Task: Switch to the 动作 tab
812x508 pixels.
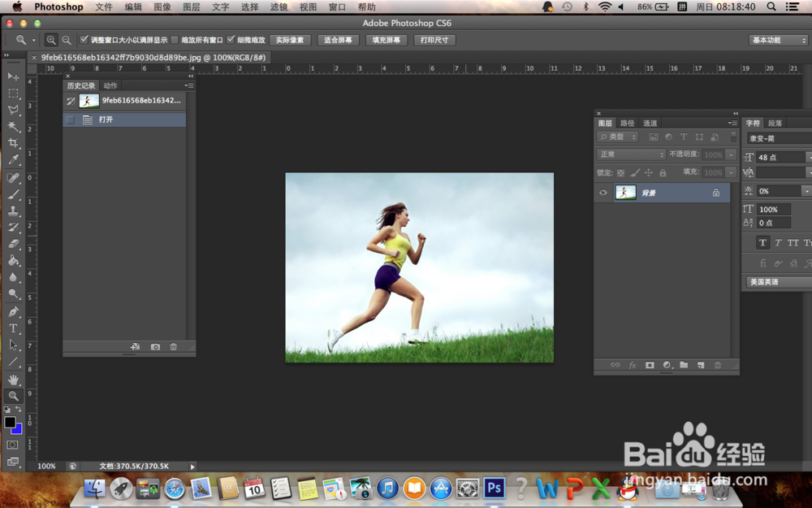Action: click(x=110, y=85)
